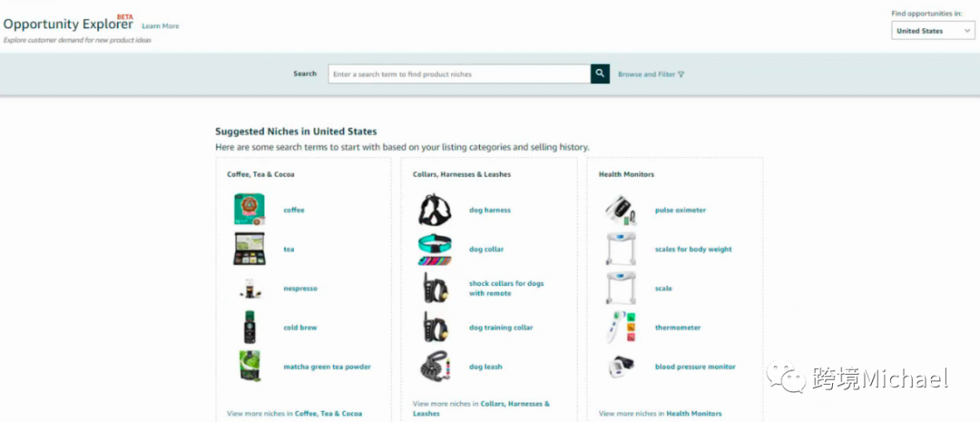Click the shock collars with remote thumbnail
980x422 pixels.
coord(435,289)
